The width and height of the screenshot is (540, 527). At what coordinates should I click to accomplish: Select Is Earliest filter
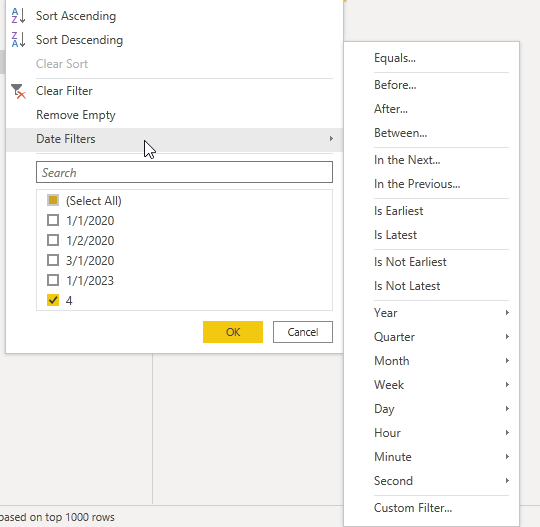(x=398, y=211)
